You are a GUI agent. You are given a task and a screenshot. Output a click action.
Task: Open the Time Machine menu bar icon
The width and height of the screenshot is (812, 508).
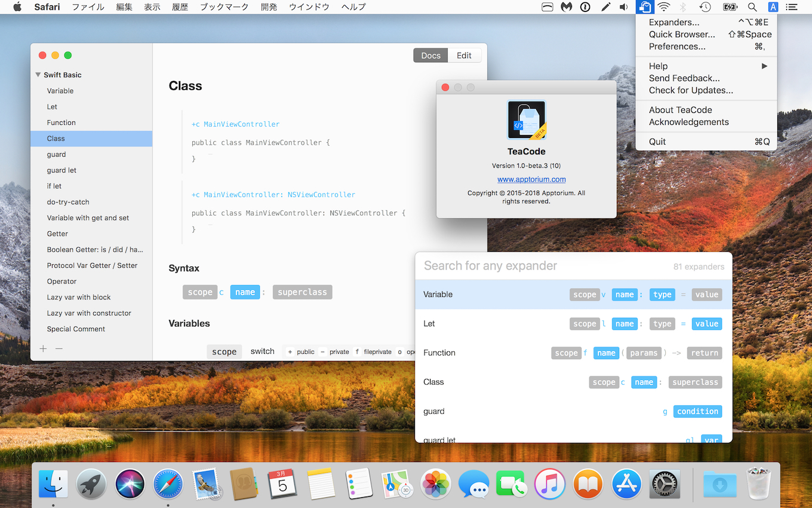point(705,7)
